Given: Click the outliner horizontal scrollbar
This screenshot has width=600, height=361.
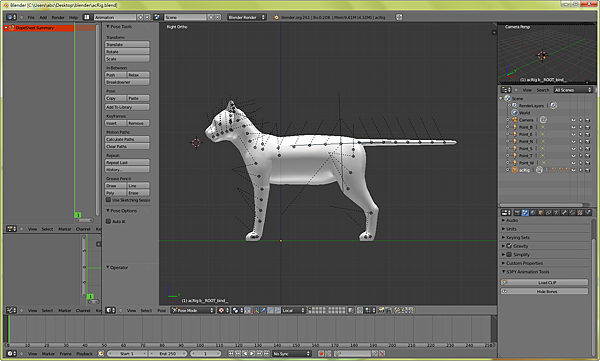Looking at the screenshot, I should pyautogui.click(x=541, y=205).
